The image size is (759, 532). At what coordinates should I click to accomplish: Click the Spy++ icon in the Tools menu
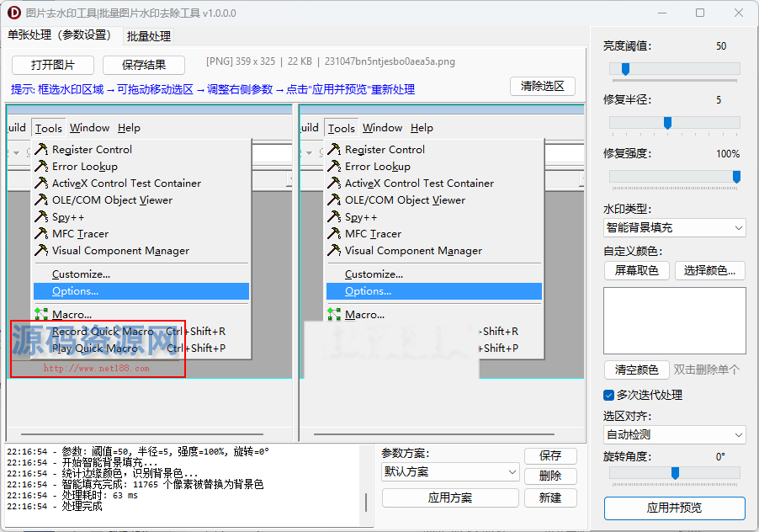(40, 216)
